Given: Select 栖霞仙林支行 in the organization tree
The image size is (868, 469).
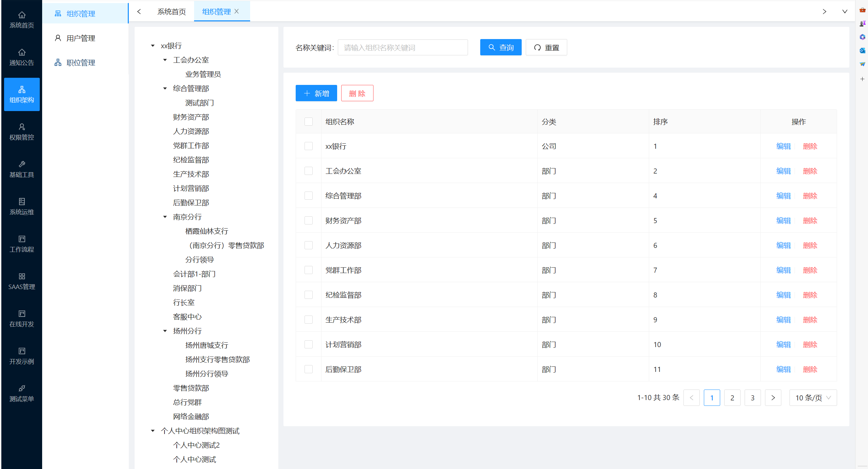Looking at the screenshot, I should click(207, 231).
